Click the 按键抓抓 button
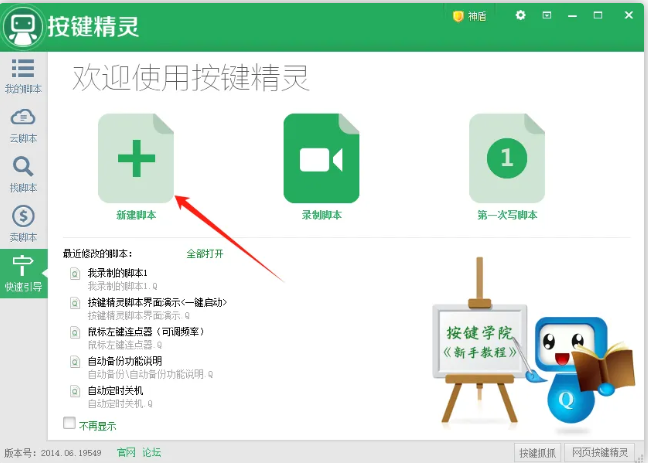The image size is (648, 463). point(537,453)
